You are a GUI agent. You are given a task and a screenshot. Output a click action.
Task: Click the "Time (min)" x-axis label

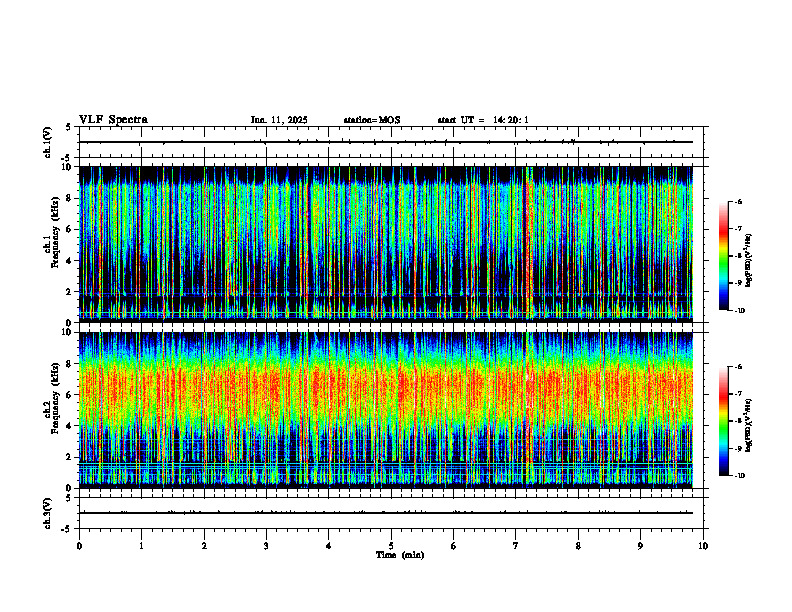[x=400, y=555]
